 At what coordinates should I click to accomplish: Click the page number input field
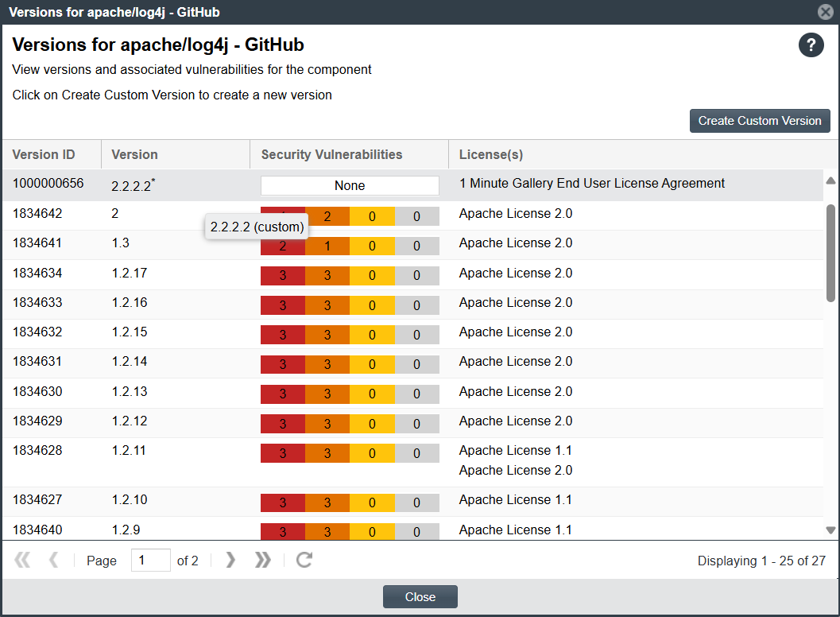(x=150, y=561)
